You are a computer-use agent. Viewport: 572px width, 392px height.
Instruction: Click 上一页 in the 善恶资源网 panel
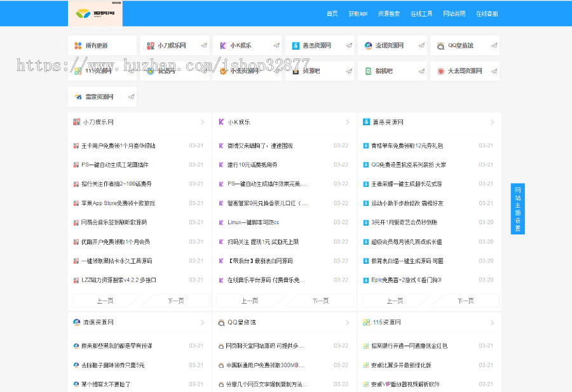(x=395, y=301)
